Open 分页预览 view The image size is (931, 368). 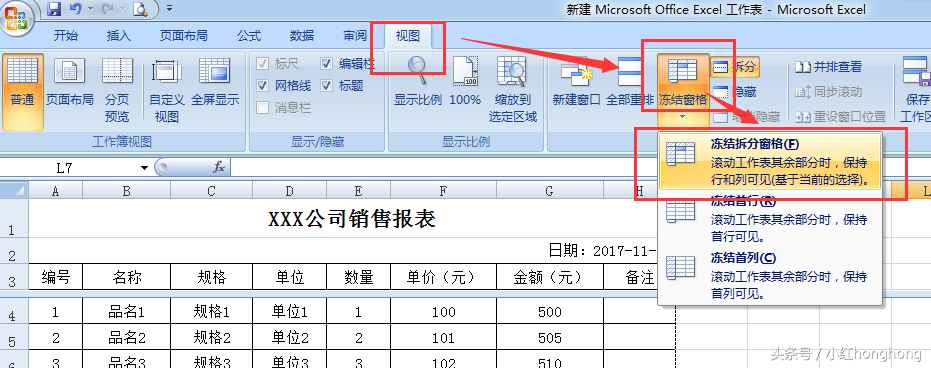tap(117, 91)
